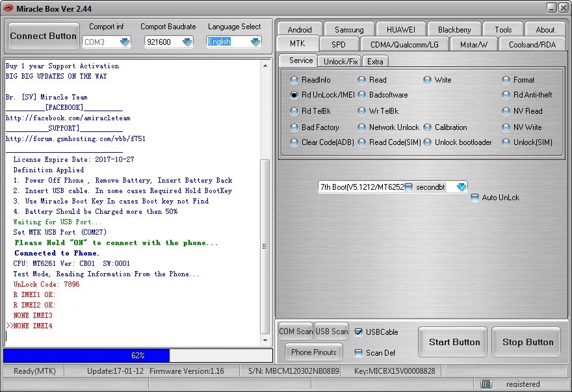Screen dimensions: 572x392
Task: Uncheck the USBCable checkbox
Action: coord(359,332)
